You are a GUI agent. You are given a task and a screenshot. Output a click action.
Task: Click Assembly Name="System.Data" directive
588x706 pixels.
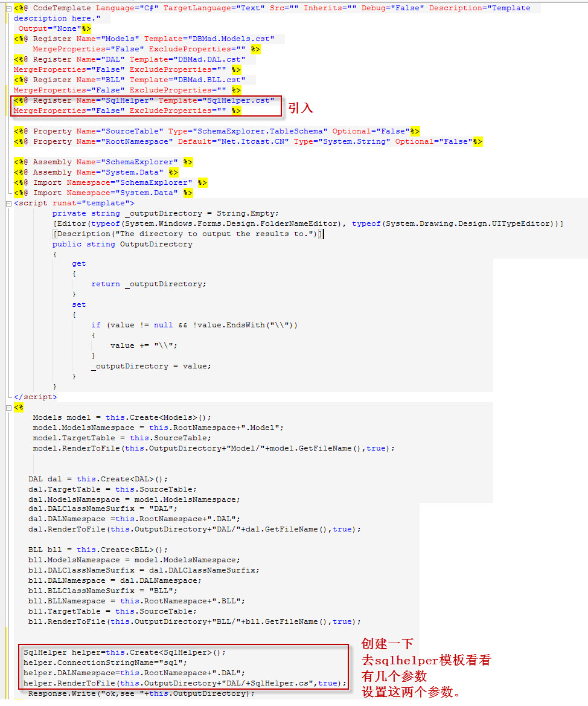coord(96,173)
